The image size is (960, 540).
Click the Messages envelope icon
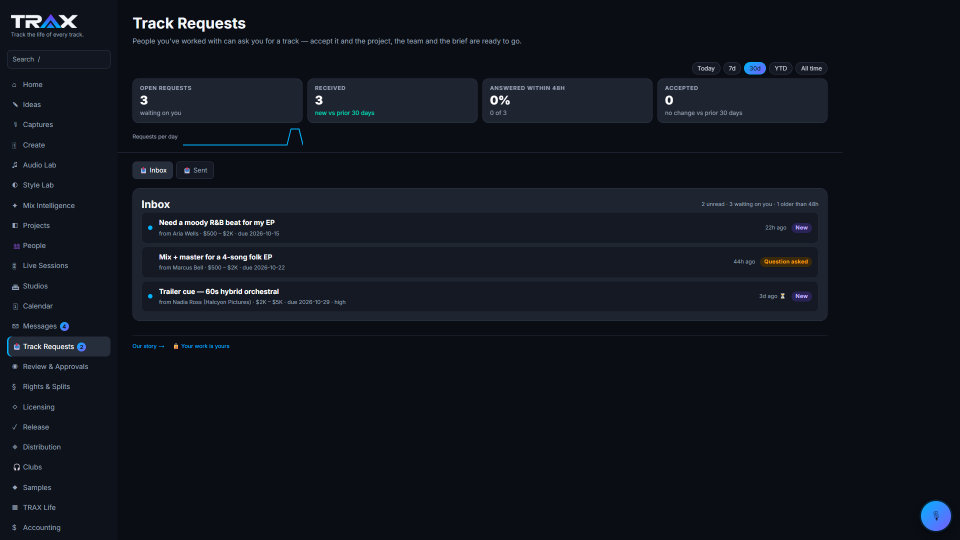tap(15, 326)
